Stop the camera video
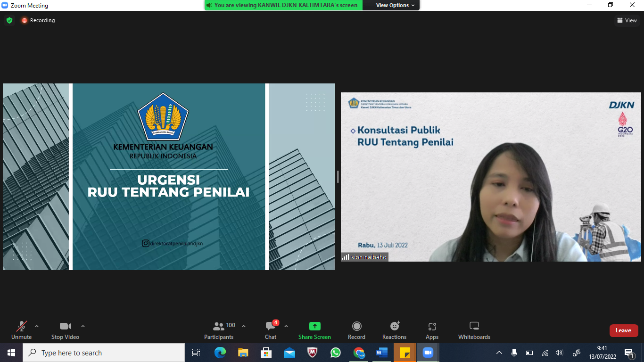644x362 pixels. 65,330
